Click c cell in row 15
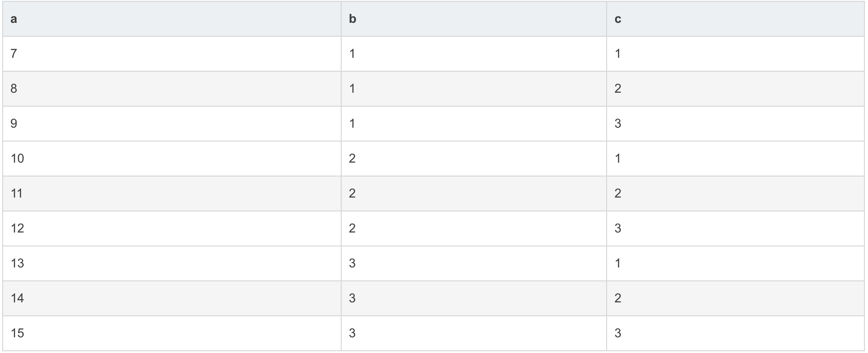Image resolution: width=868 pixels, height=353 pixels. point(735,333)
